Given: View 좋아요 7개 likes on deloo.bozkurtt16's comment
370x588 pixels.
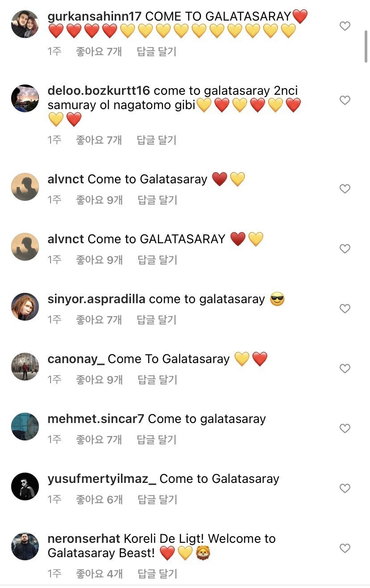Looking at the screenshot, I should [99, 140].
